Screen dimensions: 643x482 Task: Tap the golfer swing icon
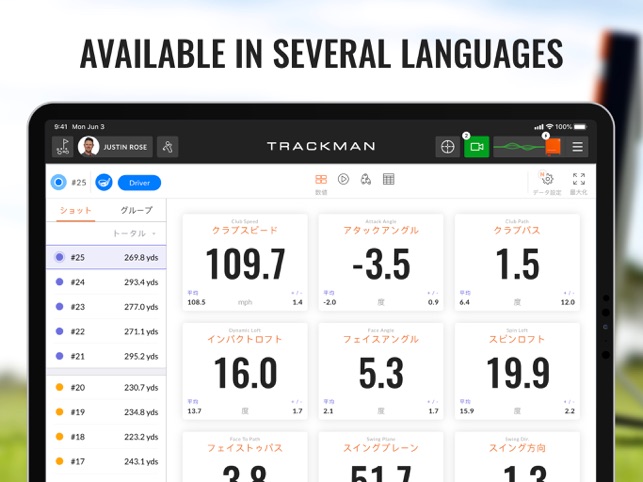pyautogui.click(x=167, y=146)
